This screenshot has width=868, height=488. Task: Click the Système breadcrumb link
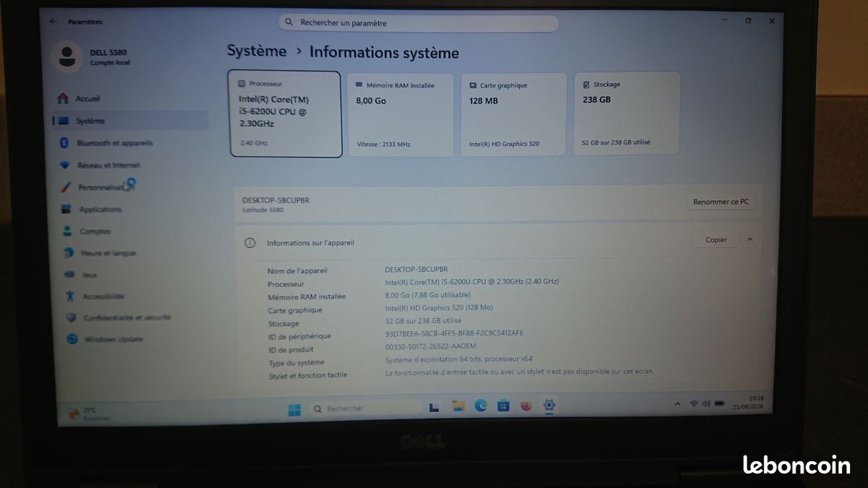pyautogui.click(x=257, y=51)
